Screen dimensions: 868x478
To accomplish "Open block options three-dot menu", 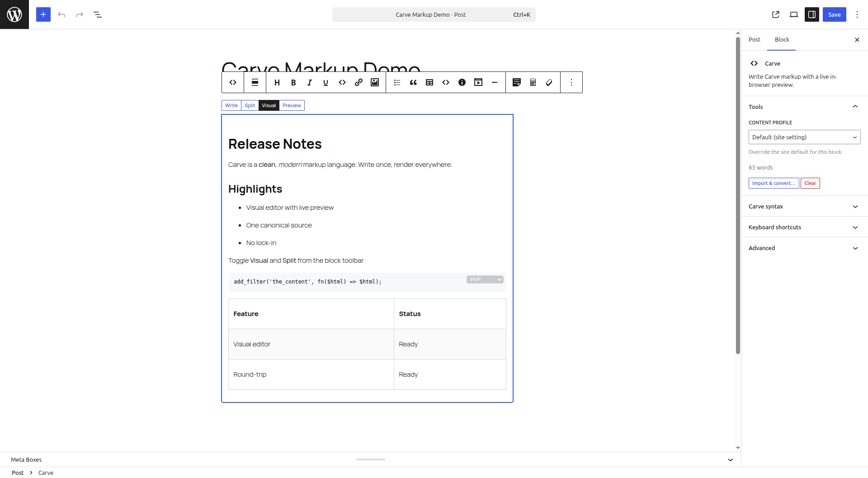I will [x=571, y=82].
